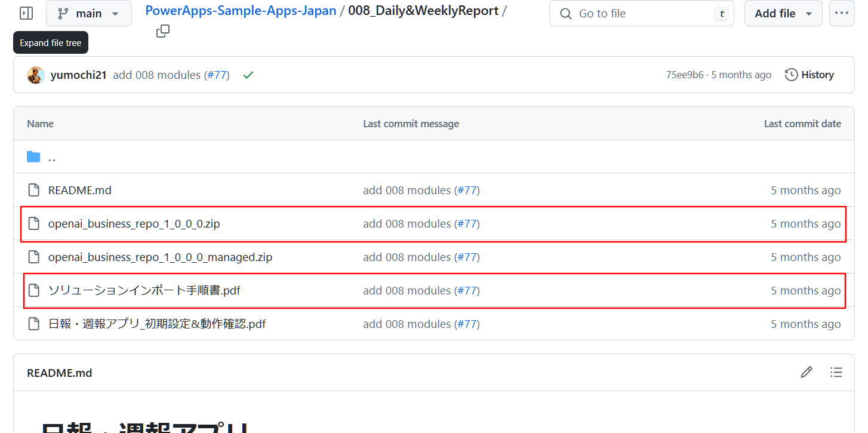Open #77 link in 日報・週報アプリ pdf row
Screen dimensions: 868x433
(467, 324)
